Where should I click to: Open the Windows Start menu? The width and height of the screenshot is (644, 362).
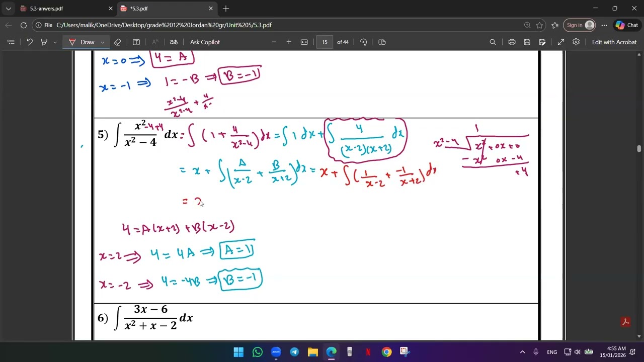(238, 352)
